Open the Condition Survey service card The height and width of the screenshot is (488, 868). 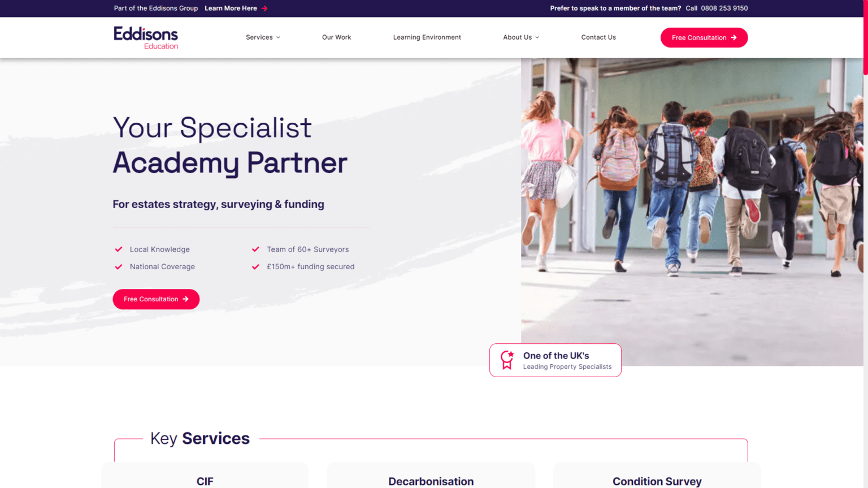coord(657,476)
